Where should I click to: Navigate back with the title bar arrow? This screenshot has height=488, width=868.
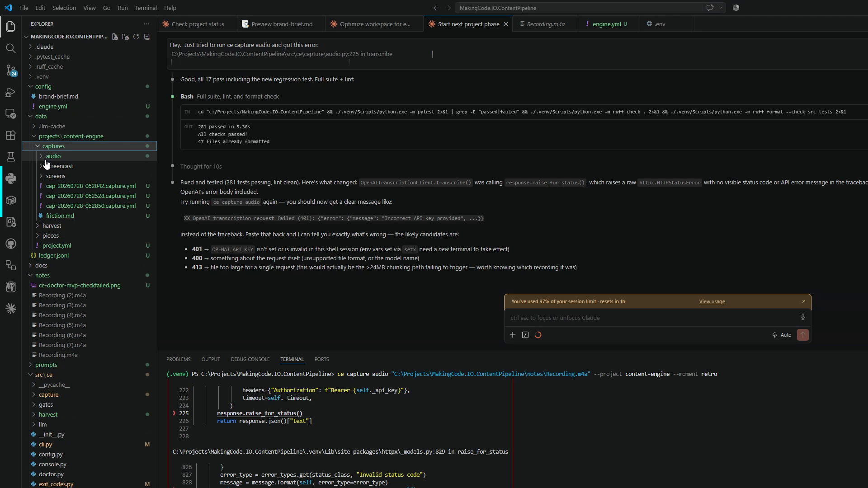(436, 8)
